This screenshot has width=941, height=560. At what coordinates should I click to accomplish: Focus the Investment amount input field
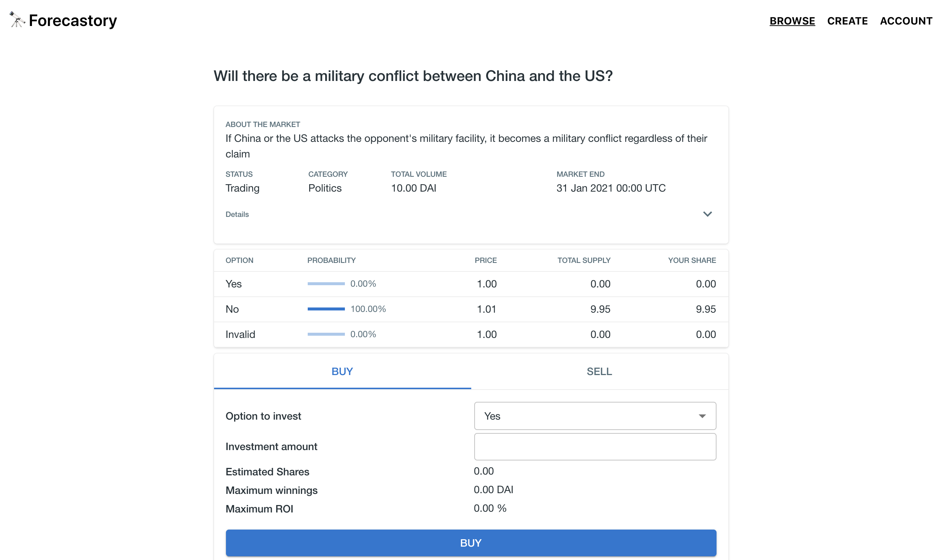[x=594, y=446]
